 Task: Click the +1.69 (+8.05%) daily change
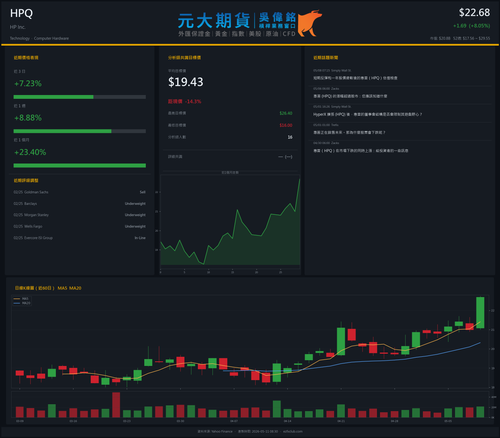tap(472, 26)
